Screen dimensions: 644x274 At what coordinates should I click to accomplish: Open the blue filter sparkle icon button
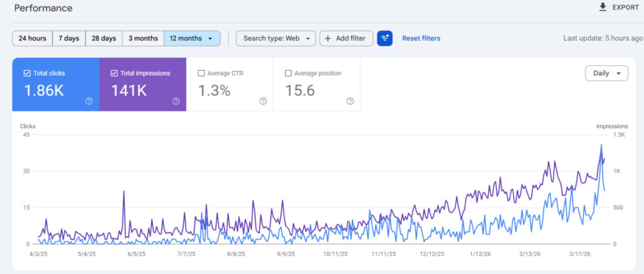[x=385, y=38]
